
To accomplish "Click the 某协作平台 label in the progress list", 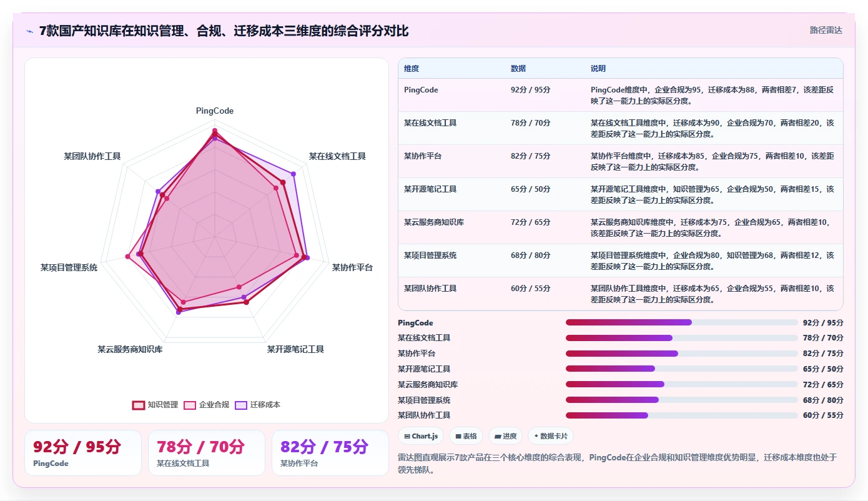I will tap(417, 354).
